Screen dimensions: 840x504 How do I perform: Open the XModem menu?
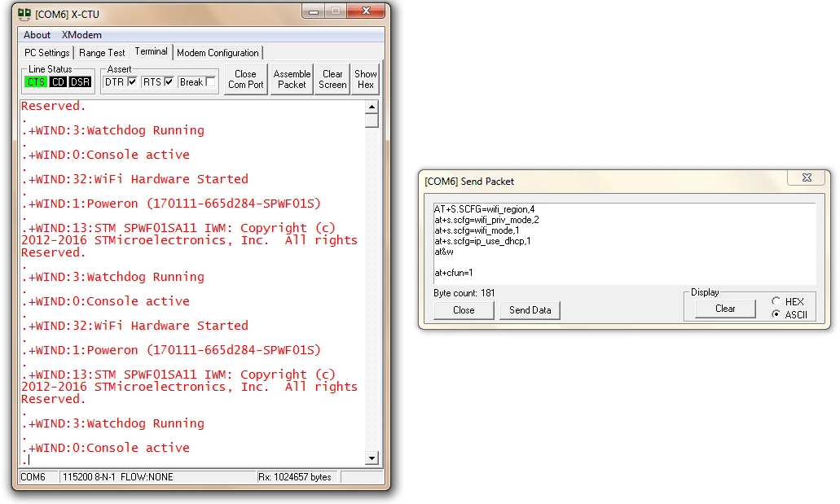(81, 35)
